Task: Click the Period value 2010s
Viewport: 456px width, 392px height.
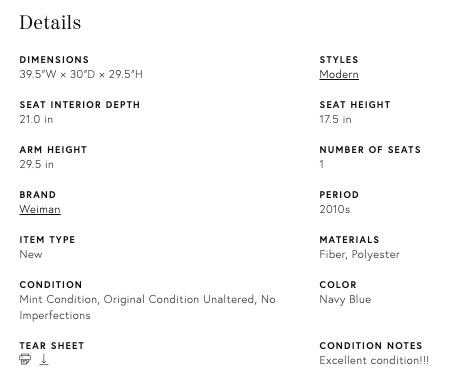Action: [x=335, y=209]
